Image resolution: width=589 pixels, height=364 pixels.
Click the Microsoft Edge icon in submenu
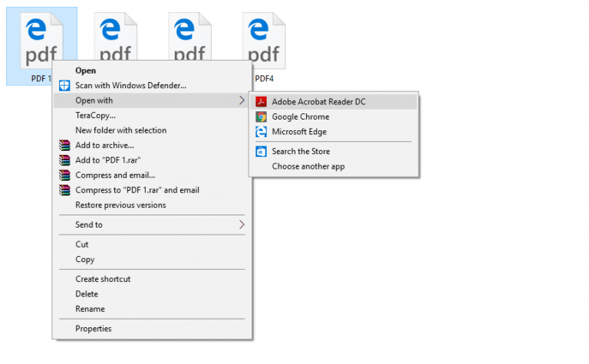[x=261, y=132]
